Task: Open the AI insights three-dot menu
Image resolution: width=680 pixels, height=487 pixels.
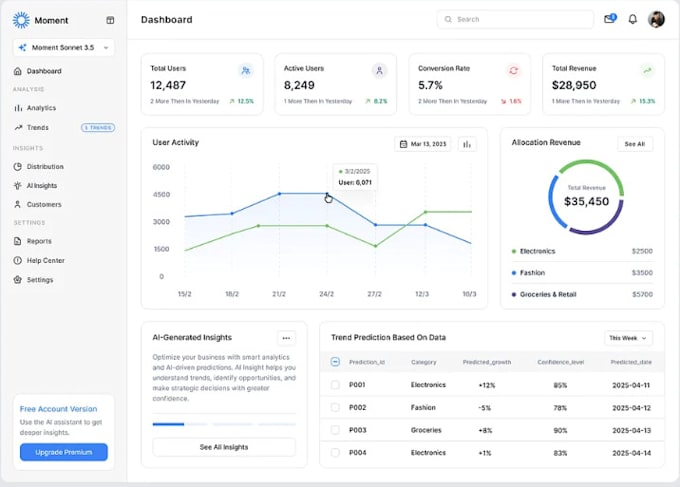Action: [x=286, y=338]
